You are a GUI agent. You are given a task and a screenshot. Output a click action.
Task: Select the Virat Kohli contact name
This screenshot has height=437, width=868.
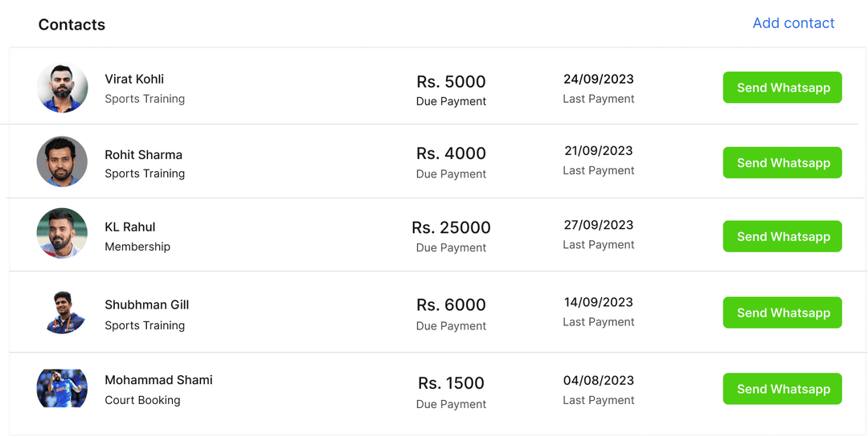click(134, 79)
